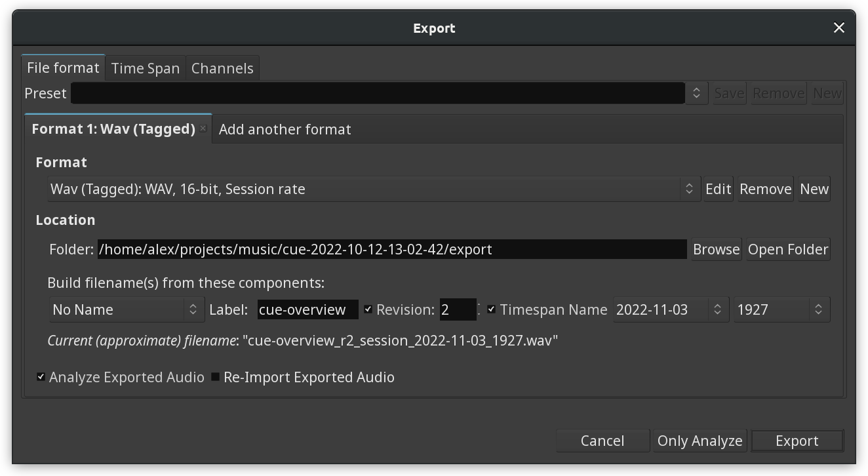868x476 pixels.
Task: Click the Save preset button
Action: pos(729,93)
